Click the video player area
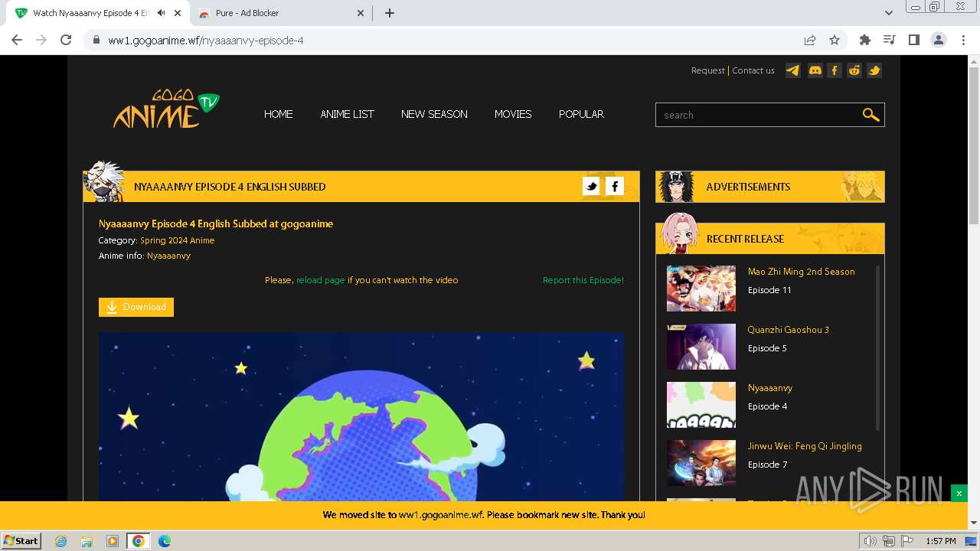 (x=361, y=417)
